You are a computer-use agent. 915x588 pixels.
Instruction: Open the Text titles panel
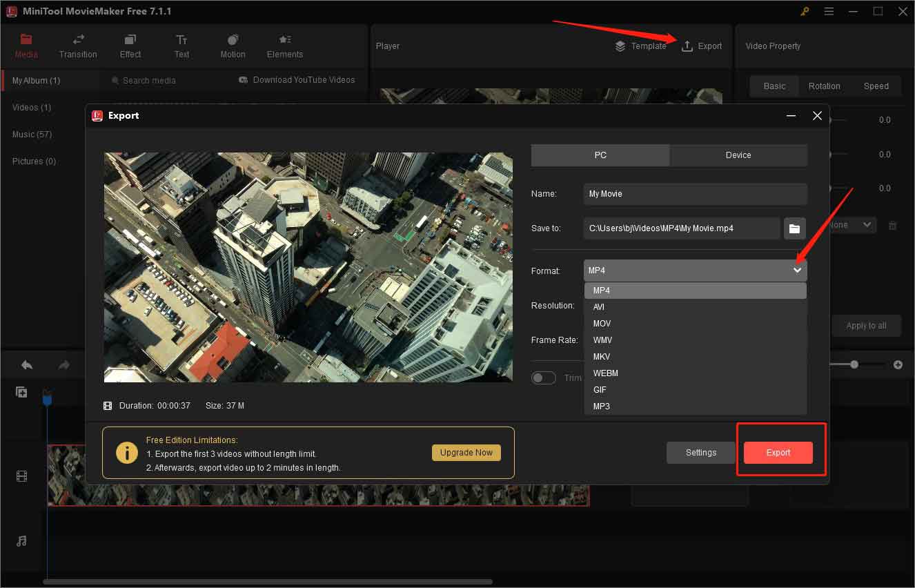pos(181,46)
